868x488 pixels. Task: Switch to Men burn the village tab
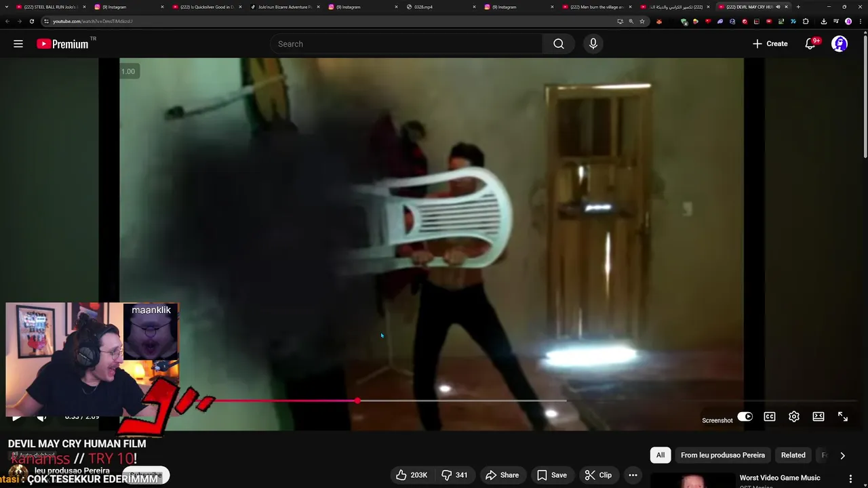click(597, 7)
